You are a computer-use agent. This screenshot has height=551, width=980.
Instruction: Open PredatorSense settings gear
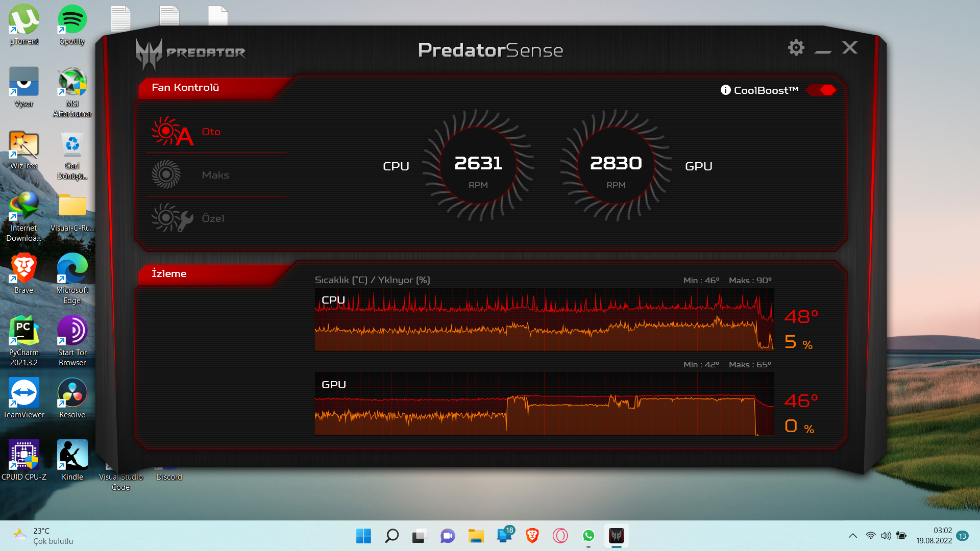796,48
